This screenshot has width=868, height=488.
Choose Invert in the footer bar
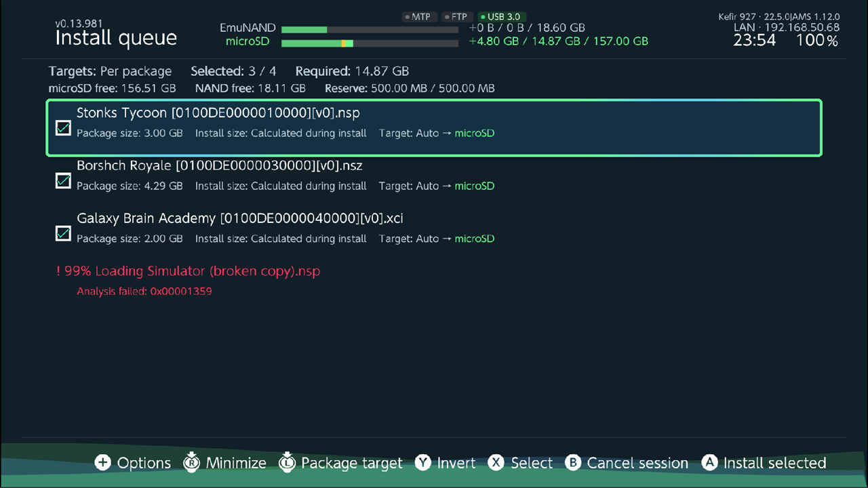pyautogui.click(x=456, y=464)
